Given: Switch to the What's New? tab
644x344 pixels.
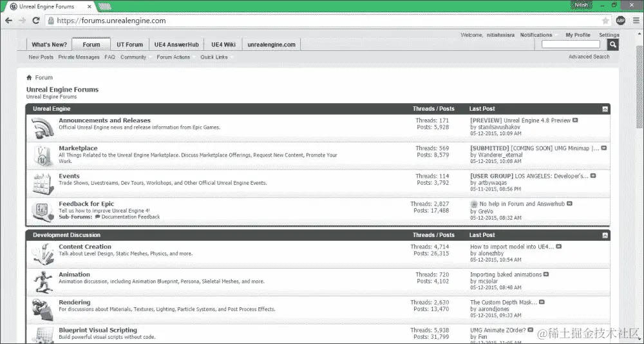Looking at the screenshot, I should tap(50, 44).
